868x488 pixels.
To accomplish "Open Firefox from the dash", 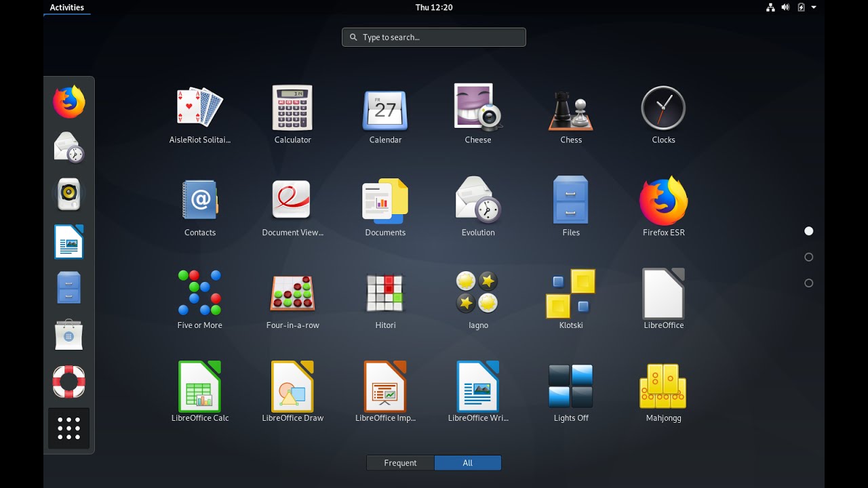I will click(x=69, y=102).
